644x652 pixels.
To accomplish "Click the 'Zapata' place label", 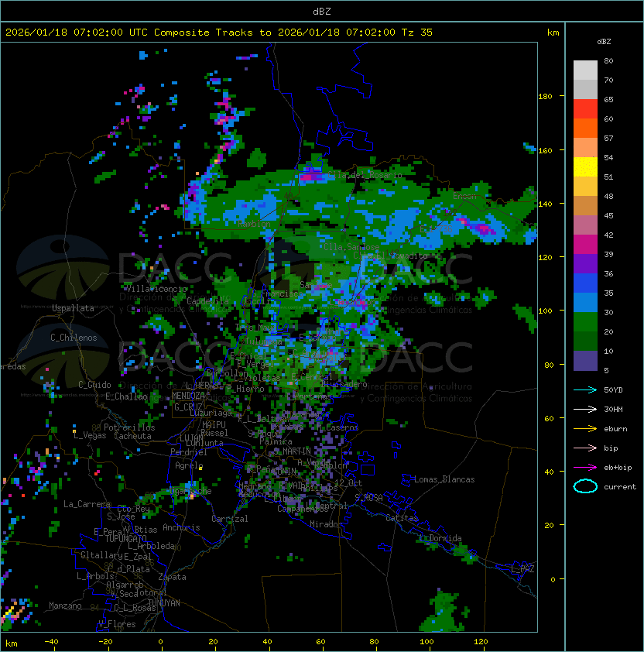I will point(172,577).
